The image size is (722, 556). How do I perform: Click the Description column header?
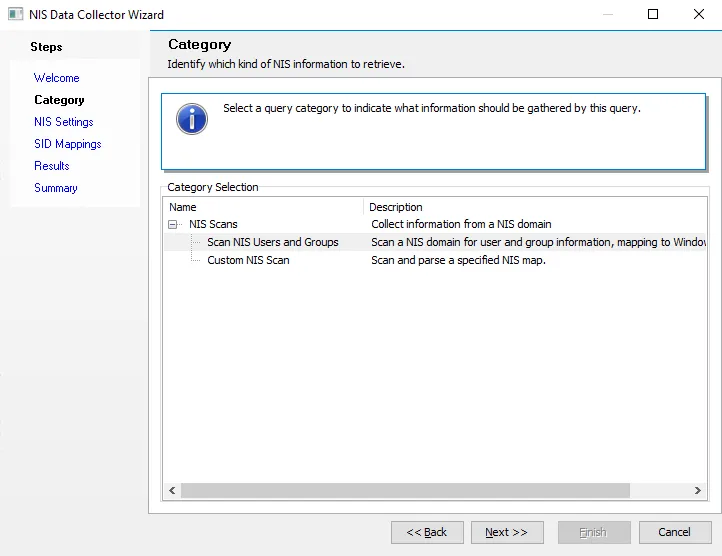[535, 207]
